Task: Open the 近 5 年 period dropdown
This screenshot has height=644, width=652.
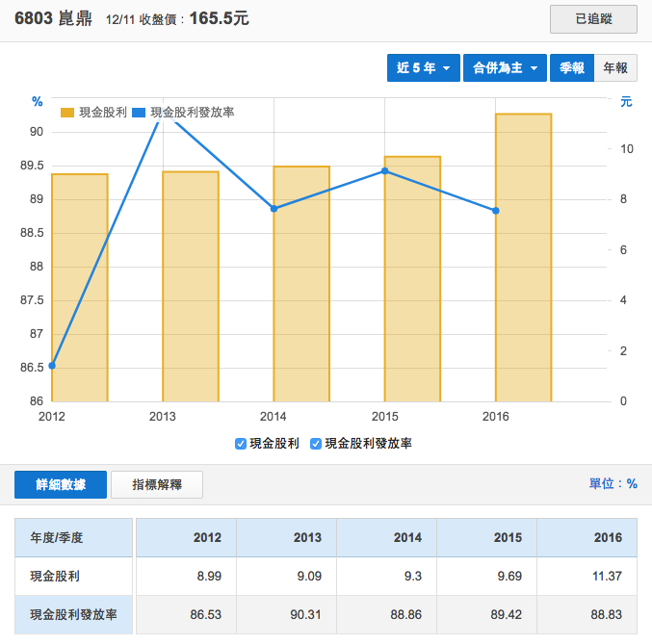Action: [x=422, y=67]
